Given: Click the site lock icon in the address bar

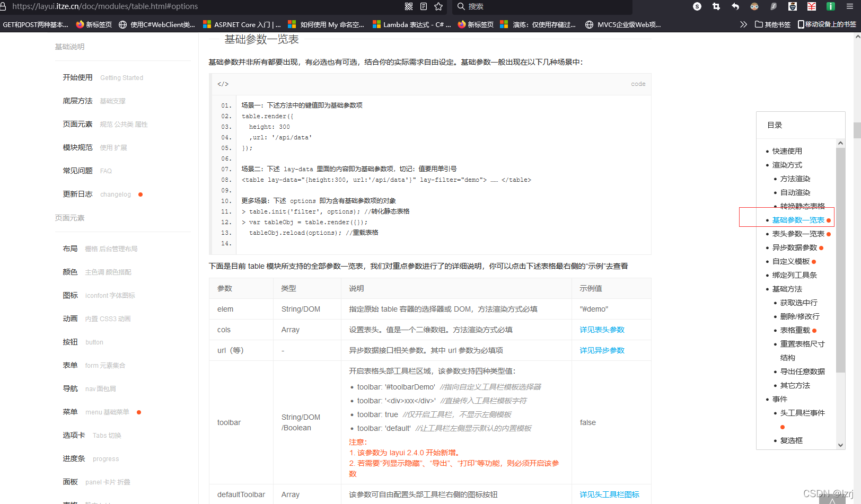Looking at the screenshot, I should (3, 6).
